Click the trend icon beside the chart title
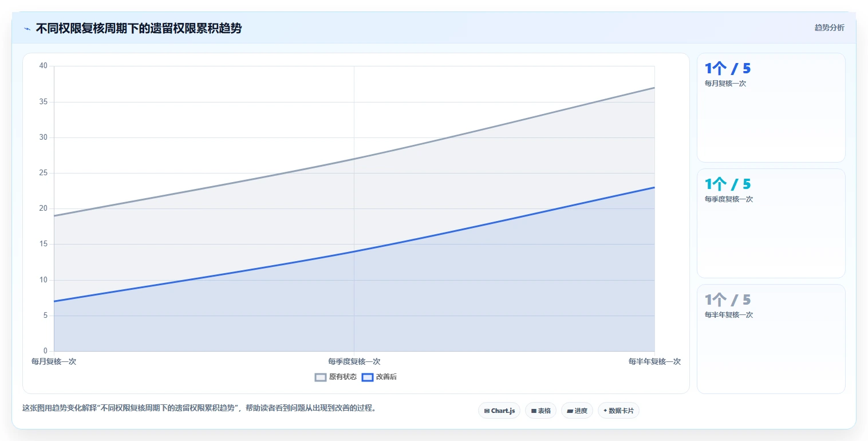Image resolution: width=868 pixels, height=441 pixels. [27, 29]
